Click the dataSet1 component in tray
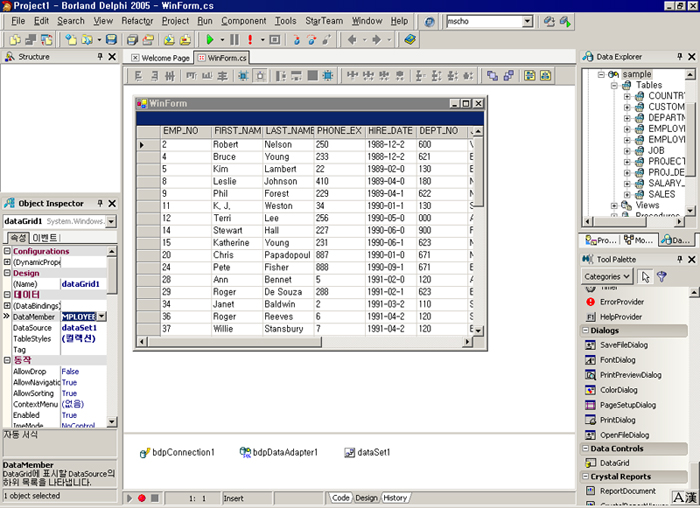This screenshot has height=508, width=700. click(x=350, y=453)
